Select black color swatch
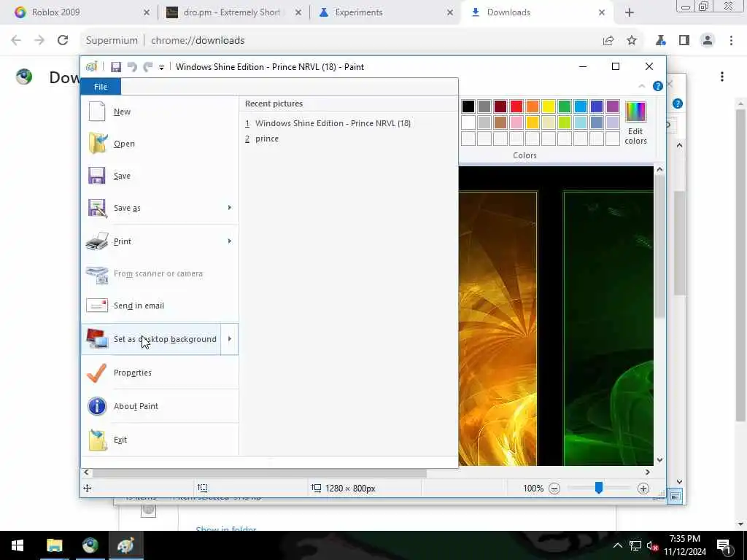Viewport: 747px width, 560px height. pyautogui.click(x=468, y=106)
